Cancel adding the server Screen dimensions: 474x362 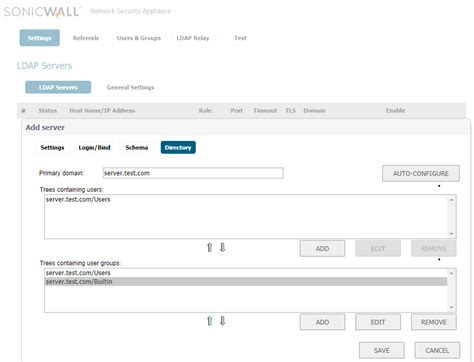pyautogui.click(x=437, y=350)
